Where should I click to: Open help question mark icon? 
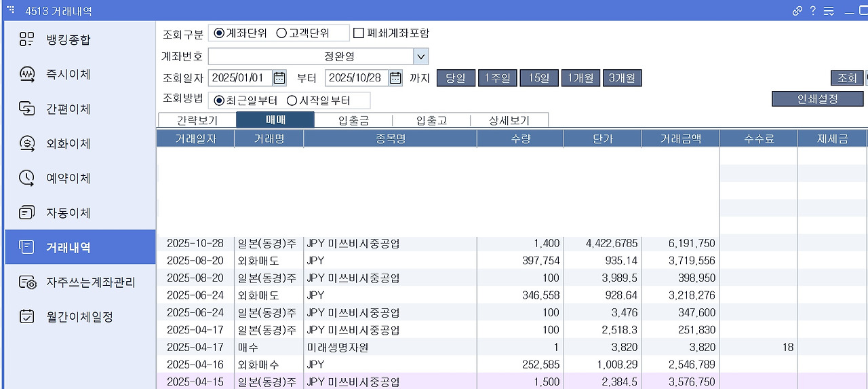[813, 11]
